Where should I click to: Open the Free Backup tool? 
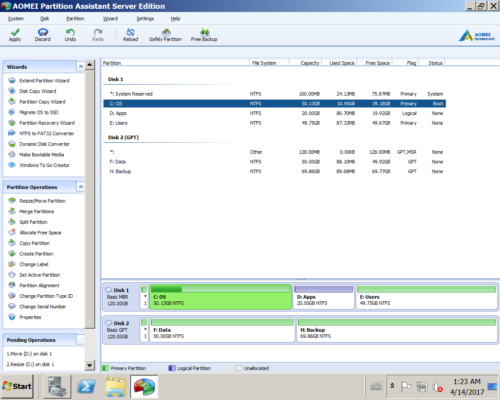pos(204,35)
